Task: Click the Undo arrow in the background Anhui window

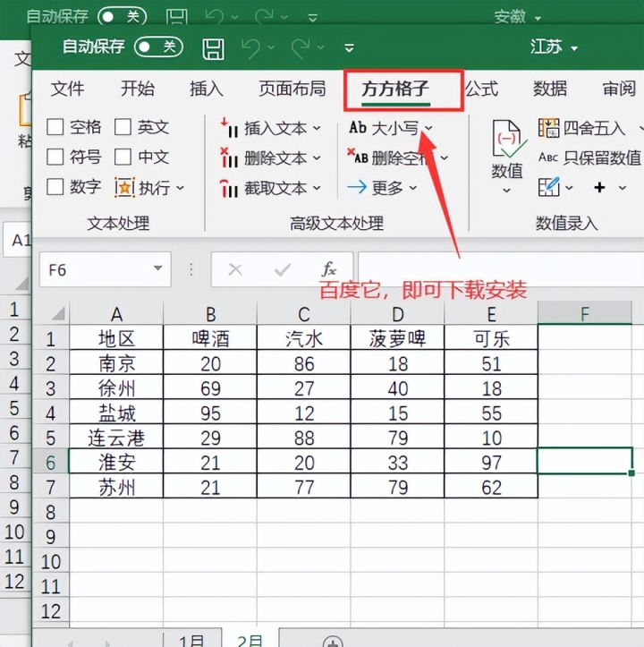Action: tap(215, 17)
